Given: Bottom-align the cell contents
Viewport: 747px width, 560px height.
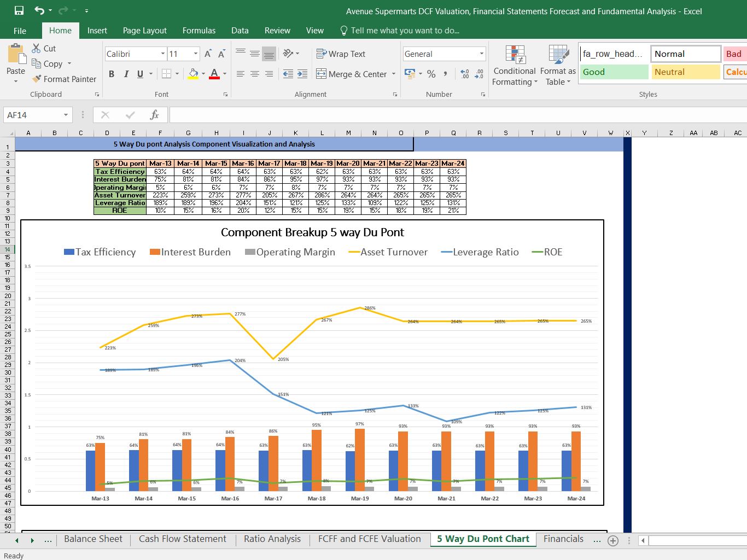Looking at the screenshot, I should coord(269,54).
